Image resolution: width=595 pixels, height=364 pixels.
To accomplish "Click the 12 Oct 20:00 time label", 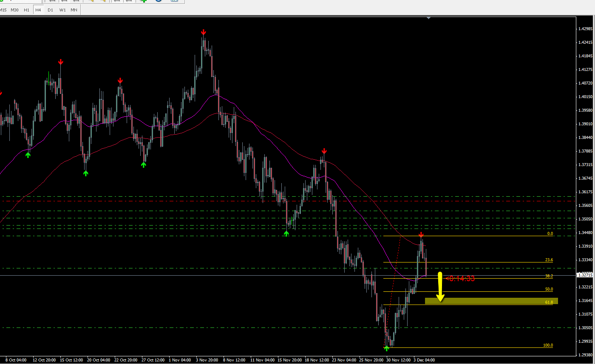I will pos(44,360).
